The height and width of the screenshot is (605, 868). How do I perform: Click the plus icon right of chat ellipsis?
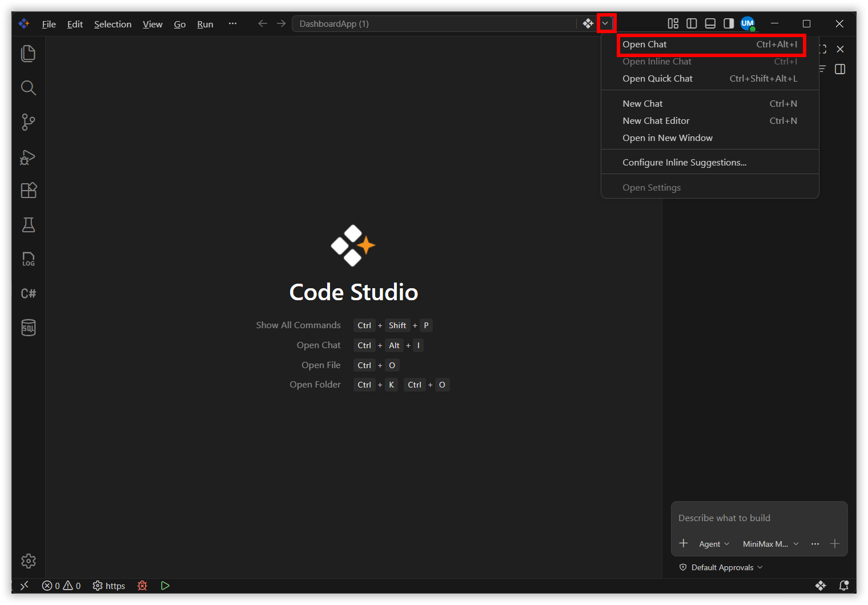(x=835, y=544)
